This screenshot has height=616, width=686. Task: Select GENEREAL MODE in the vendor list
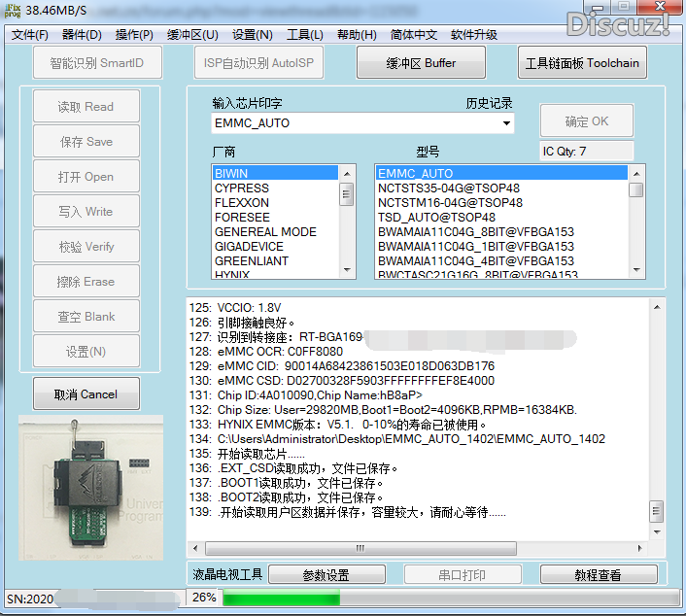click(275, 231)
